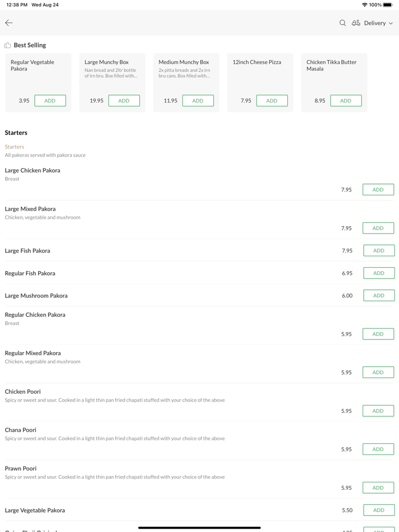Add Chana Poori to order
Image resolution: width=399 pixels, height=532 pixels.
pyautogui.click(x=378, y=449)
